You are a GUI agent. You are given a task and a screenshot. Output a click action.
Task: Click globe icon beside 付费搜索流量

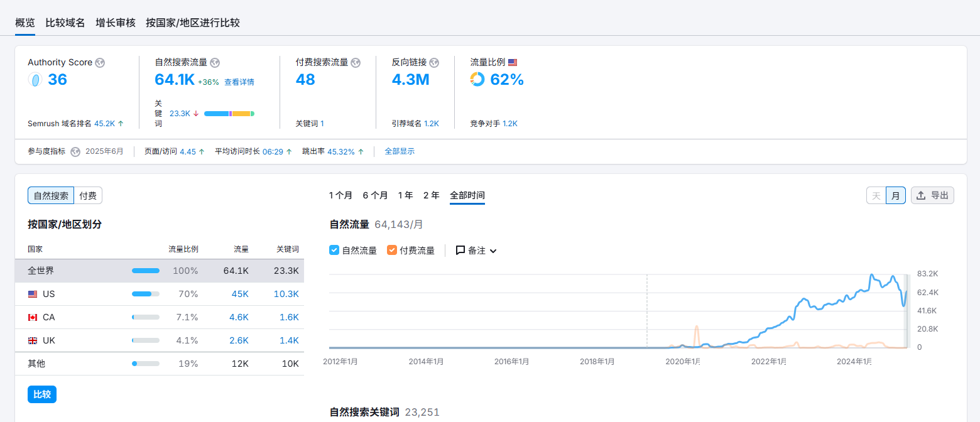click(356, 63)
